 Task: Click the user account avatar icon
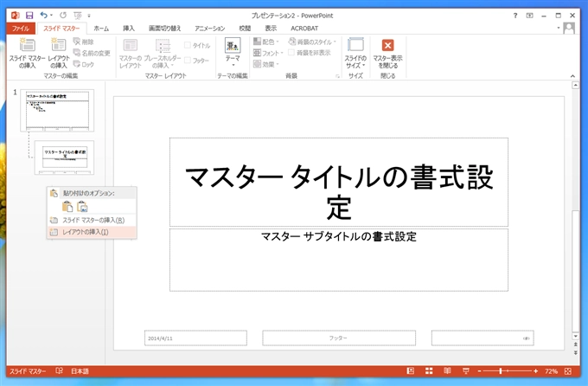click(569, 29)
